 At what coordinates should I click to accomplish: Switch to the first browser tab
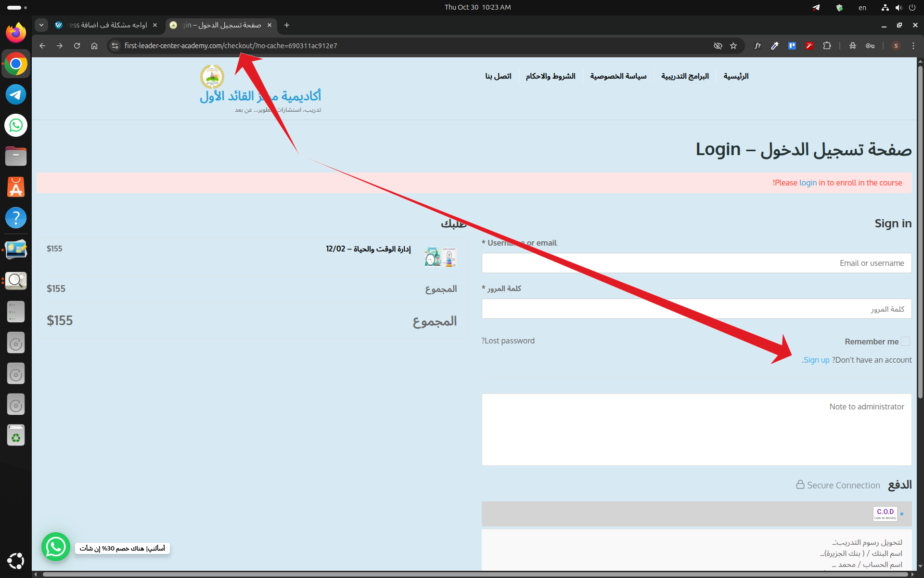[x=107, y=25]
